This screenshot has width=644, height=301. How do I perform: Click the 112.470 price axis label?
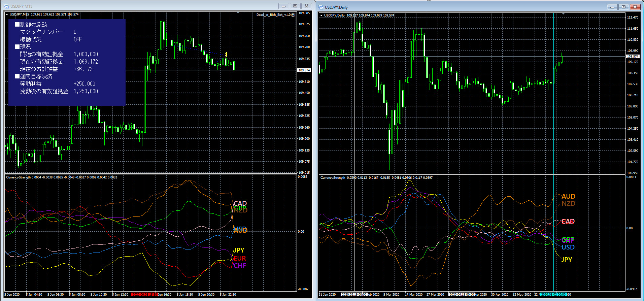point(633,17)
